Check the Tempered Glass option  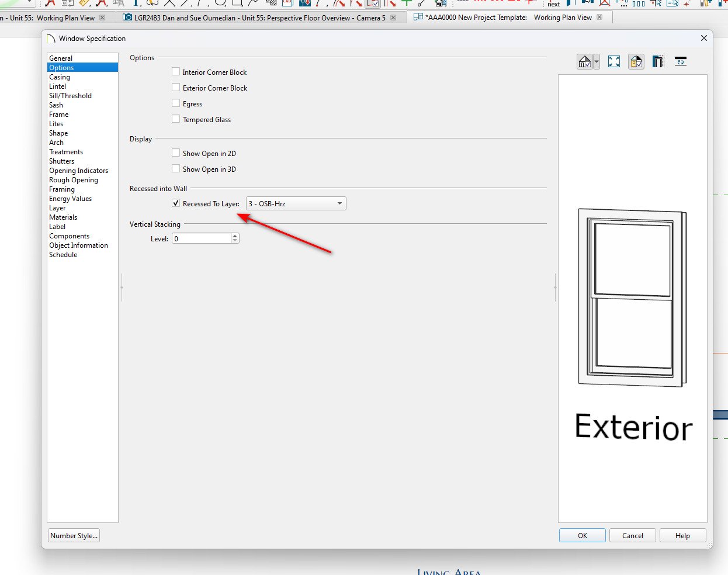[176, 119]
